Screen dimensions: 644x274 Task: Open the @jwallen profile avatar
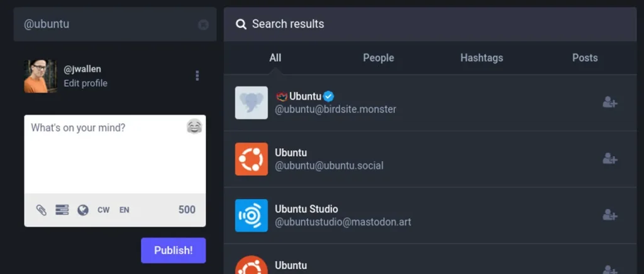(40, 76)
